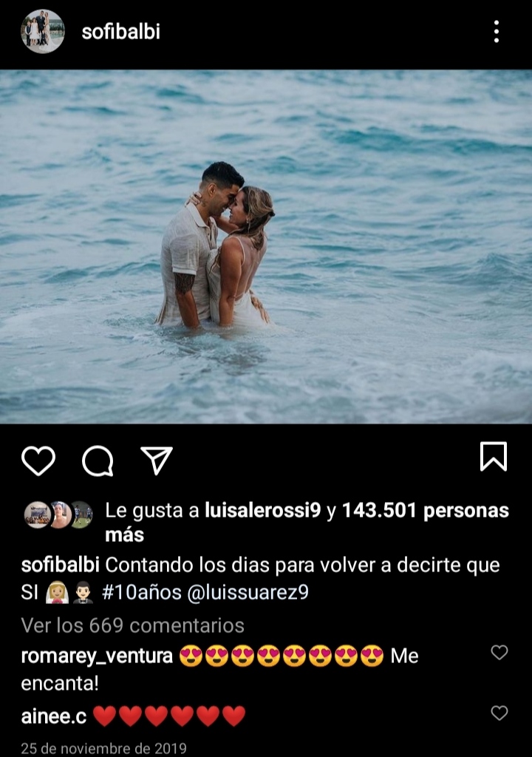The width and height of the screenshot is (532, 757).
Task: Open luisalerossi9 profile from likes line
Action: click(x=262, y=510)
